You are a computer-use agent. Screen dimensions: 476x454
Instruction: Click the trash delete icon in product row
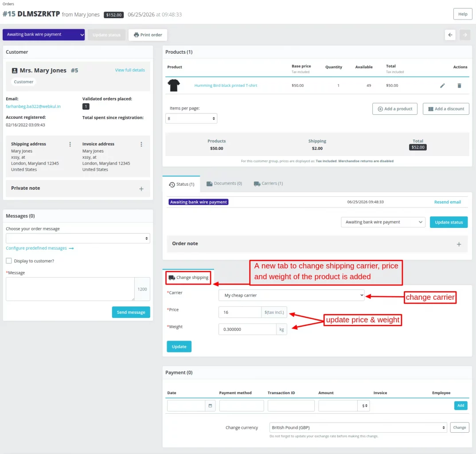(x=459, y=86)
